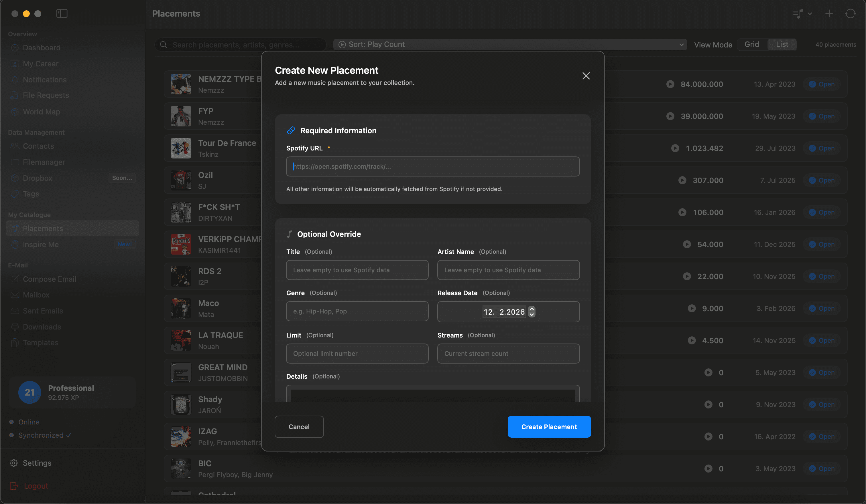Open Notifications via the bell icon

(x=15, y=80)
